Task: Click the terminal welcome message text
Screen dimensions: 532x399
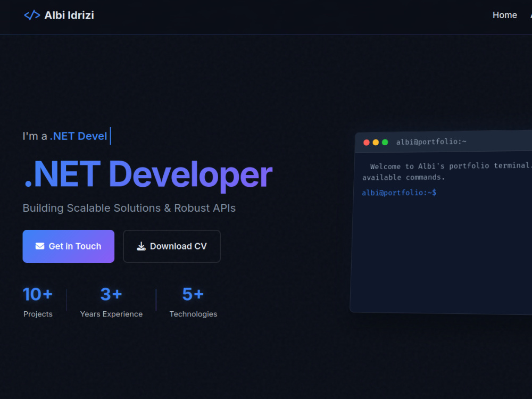Action: click(447, 171)
